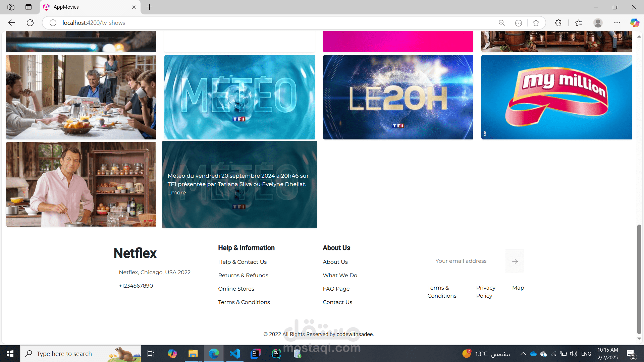644x362 pixels.
Task: Open a new browser tab
Action: [x=150, y=7]
